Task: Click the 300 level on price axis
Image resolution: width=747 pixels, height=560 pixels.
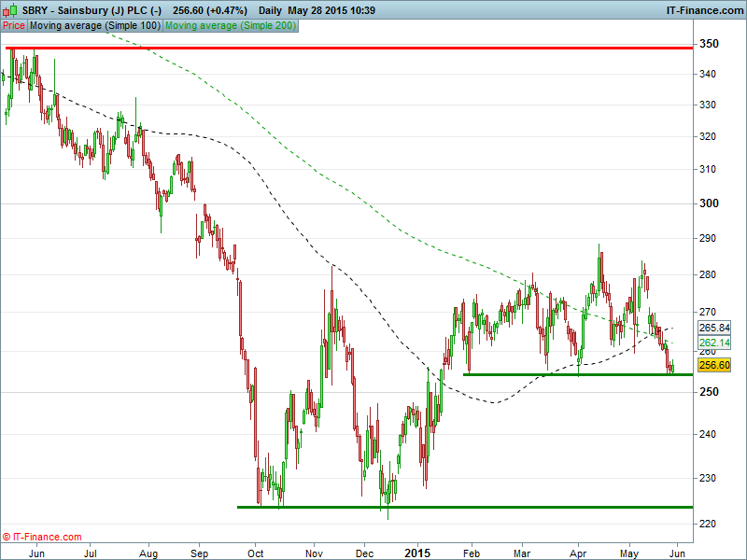Action: (x=710, y=203)
